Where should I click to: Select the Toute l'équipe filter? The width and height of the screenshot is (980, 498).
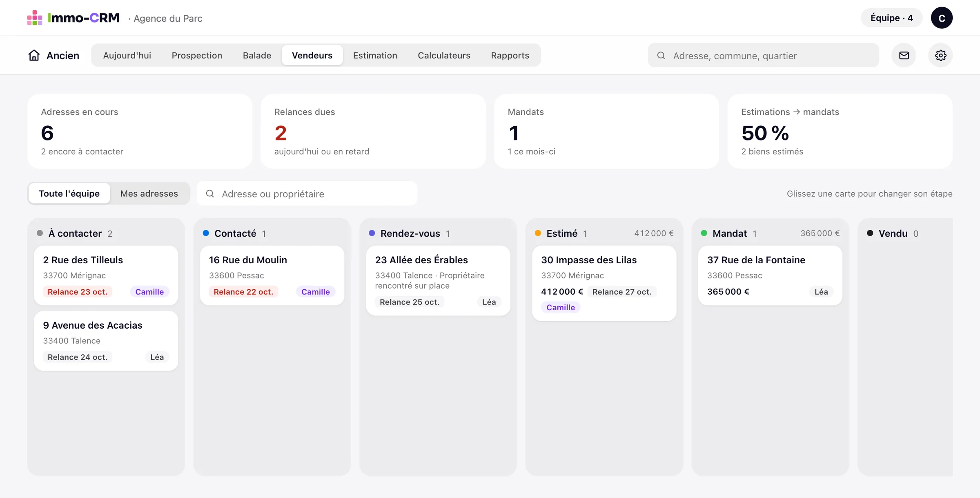click(x=69, y=193)
